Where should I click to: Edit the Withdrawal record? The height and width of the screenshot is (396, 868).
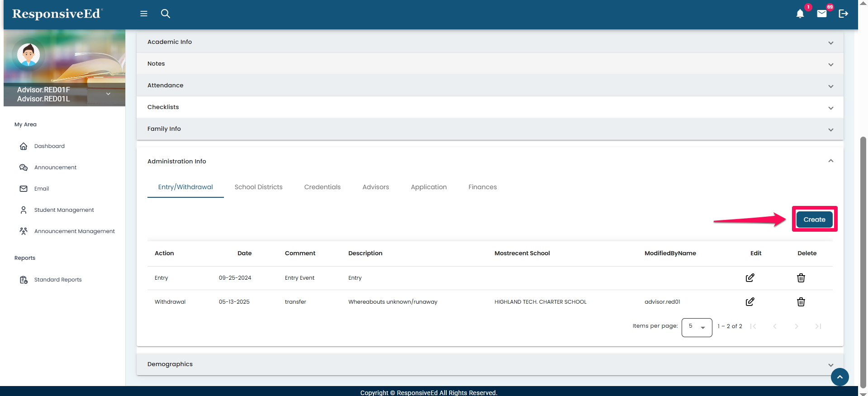pos(749,302)
